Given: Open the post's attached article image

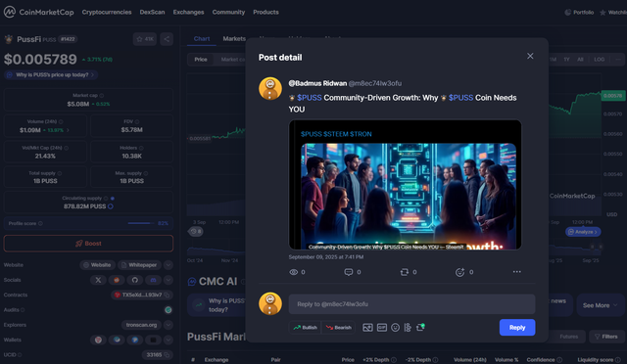Looking at the screenshot, I should pyautogui.click(x=405, y=185).
